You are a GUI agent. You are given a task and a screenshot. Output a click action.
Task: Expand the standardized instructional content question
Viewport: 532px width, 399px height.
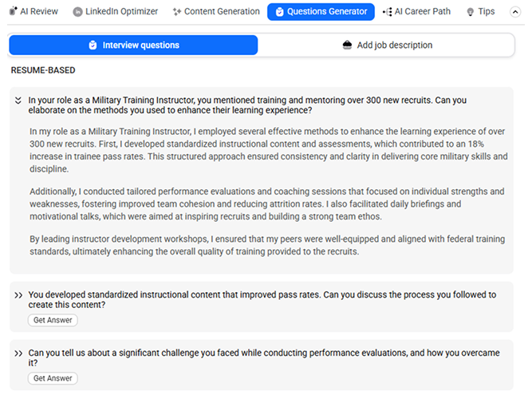(x=18, y=295)
